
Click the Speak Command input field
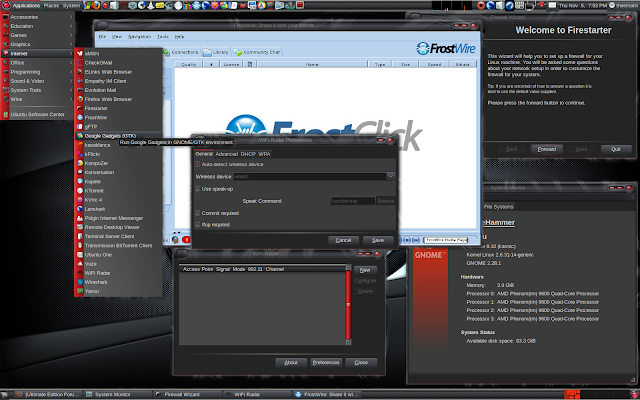tap(353, 201)
